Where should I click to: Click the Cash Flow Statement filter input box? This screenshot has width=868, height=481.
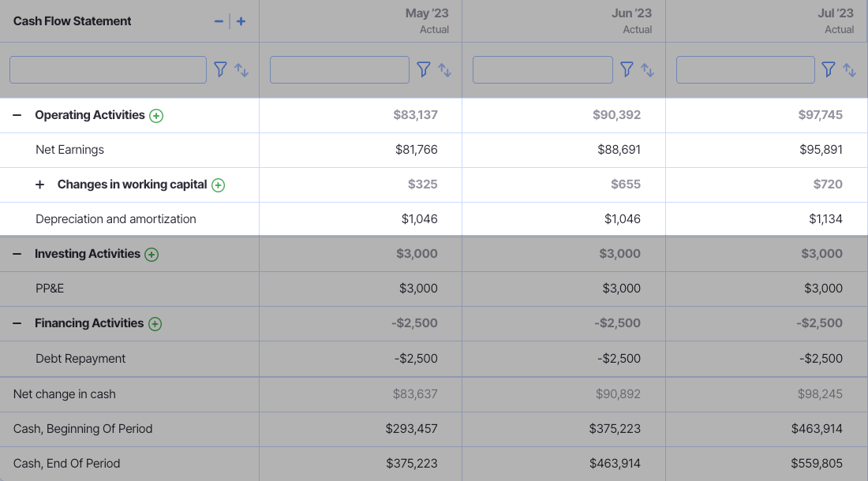(x=107, y=69)
